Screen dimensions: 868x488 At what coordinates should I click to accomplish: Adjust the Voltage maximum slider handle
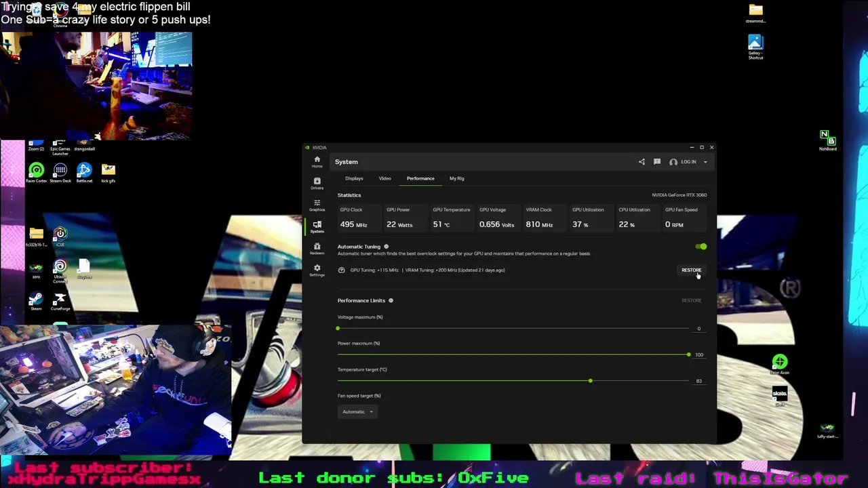tap(338, 329)
